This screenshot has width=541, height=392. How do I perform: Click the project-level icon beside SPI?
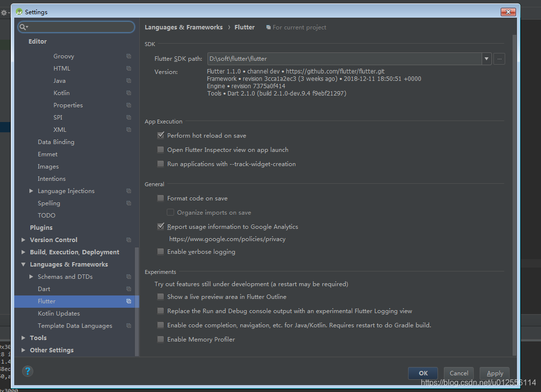[129, 117]
